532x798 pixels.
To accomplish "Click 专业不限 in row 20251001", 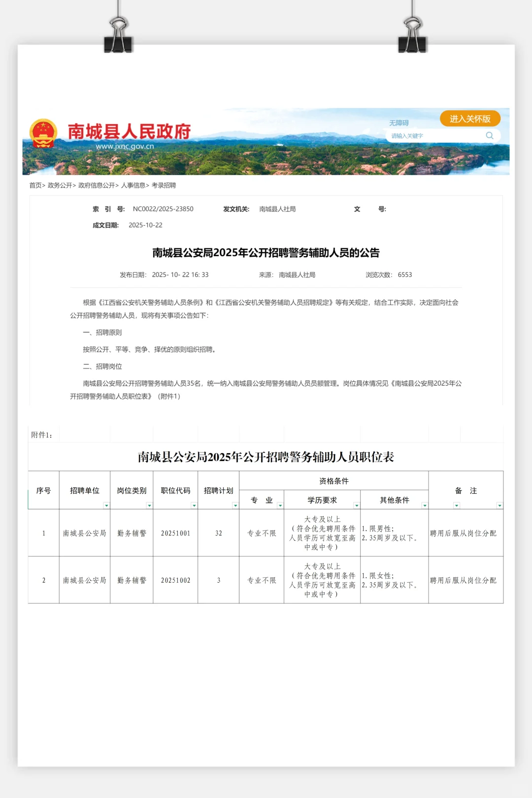I will click(262, 533).
